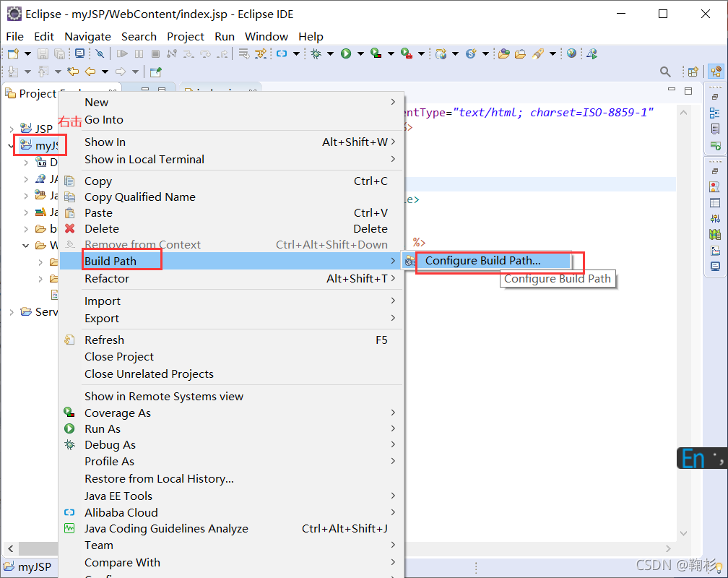
Task: Click the green Run button icon
Action: [346, 54]
